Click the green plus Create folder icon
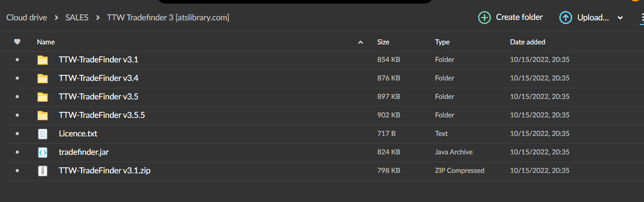 pos(484,18)
